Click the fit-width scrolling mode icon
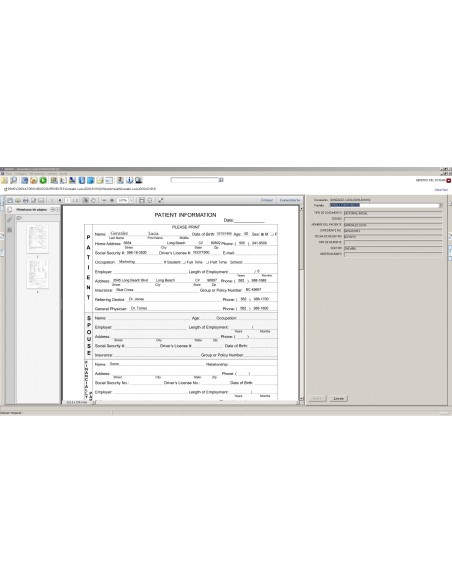The image size is (452, 584). pyautogui.click(x=142, y=200)
